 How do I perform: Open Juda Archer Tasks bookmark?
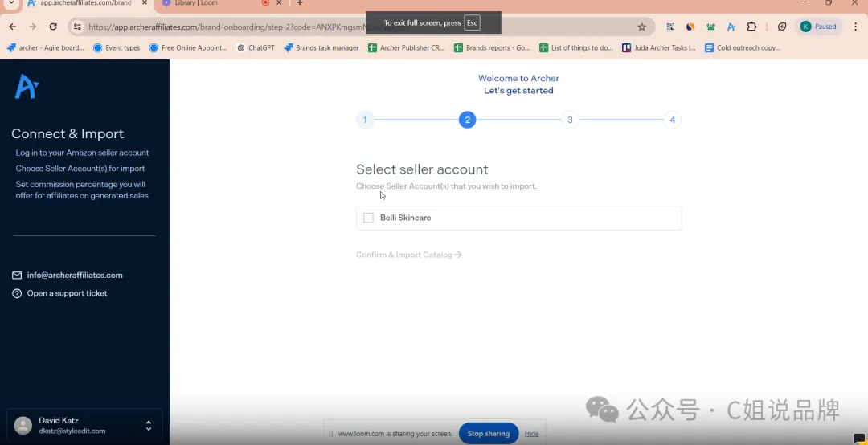659,48
